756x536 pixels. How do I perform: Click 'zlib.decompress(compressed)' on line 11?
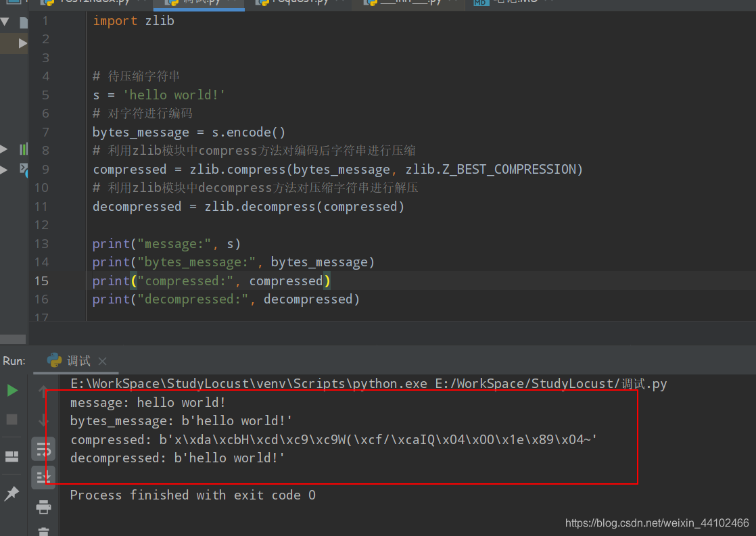click(304, 206)
